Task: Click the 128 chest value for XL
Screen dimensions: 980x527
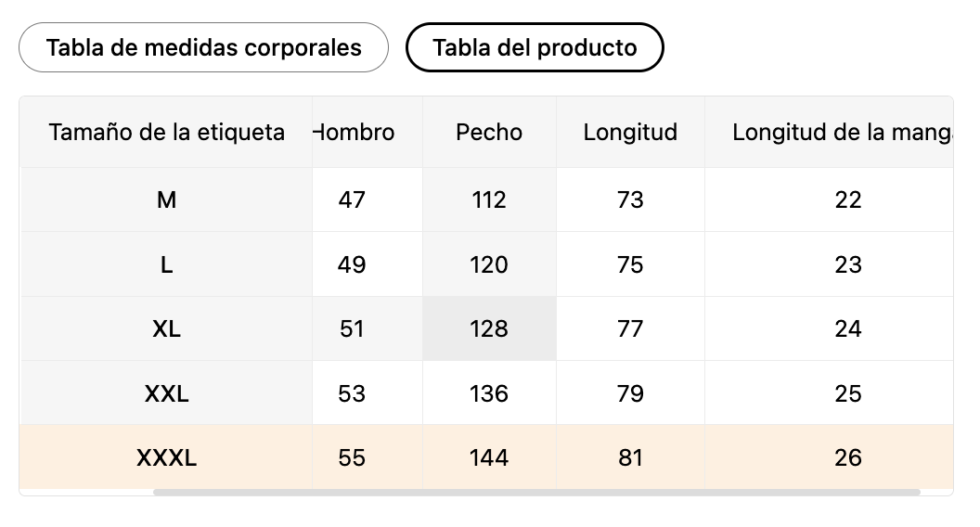Action: [x=489, y=328]
